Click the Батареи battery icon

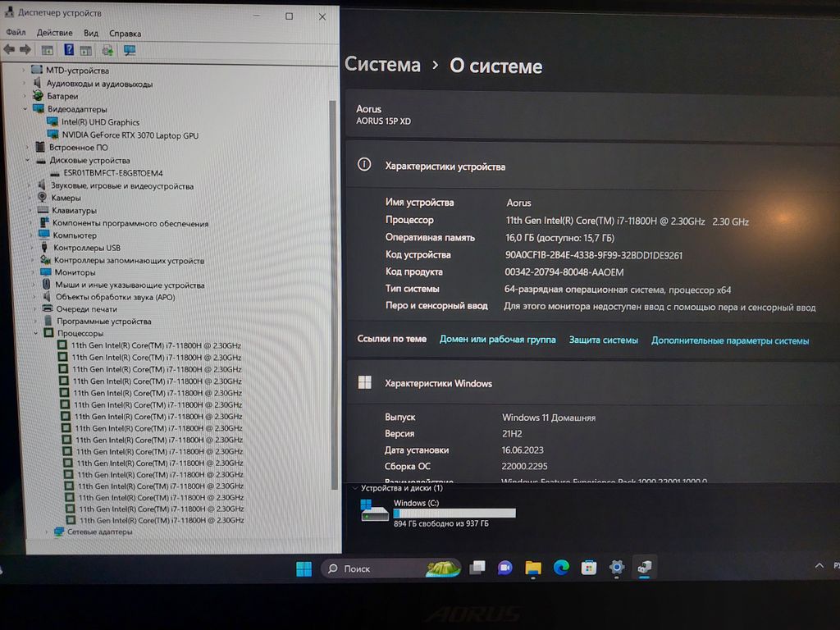(x=38, y=95)
